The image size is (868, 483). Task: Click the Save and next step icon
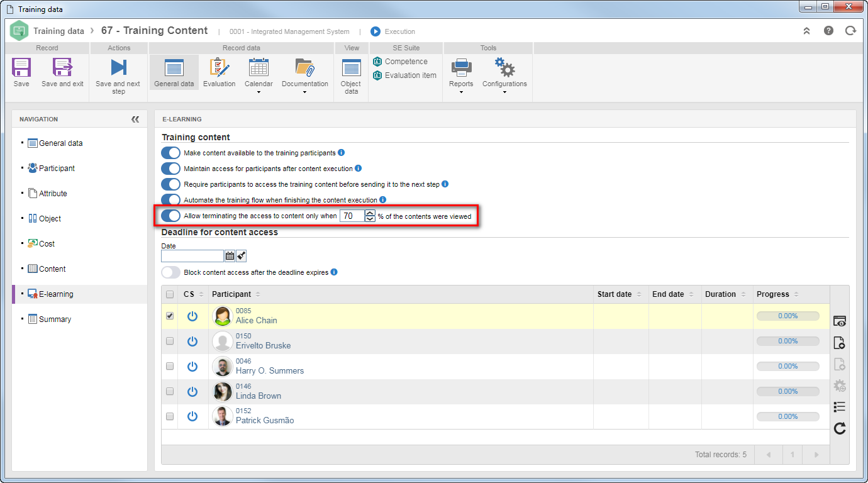118,67
